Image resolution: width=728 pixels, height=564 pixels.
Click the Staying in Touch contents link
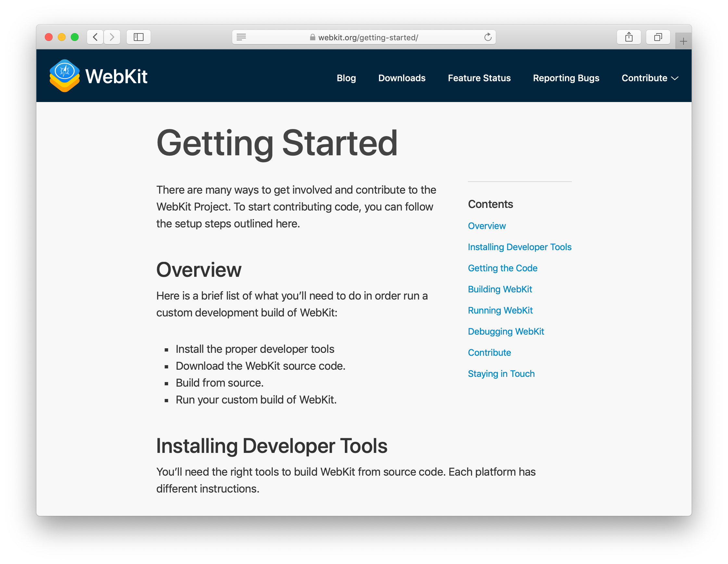click(501, 373)
